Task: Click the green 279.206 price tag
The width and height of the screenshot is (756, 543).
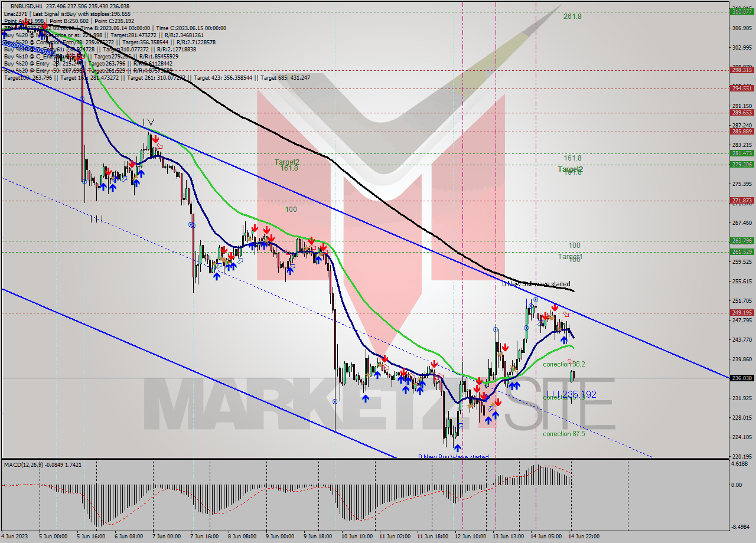Action: tap(742, 164)
